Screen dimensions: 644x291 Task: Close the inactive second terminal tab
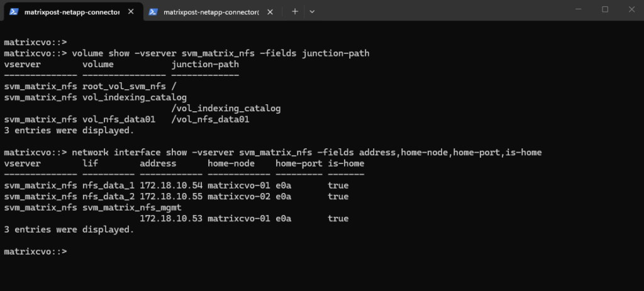pyautogui.click(x=271, y=11)
